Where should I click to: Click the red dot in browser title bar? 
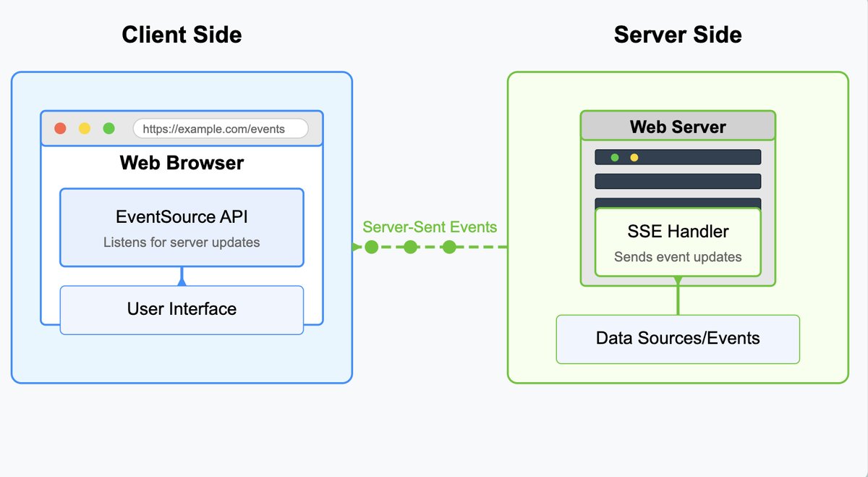tap(61, 129)
